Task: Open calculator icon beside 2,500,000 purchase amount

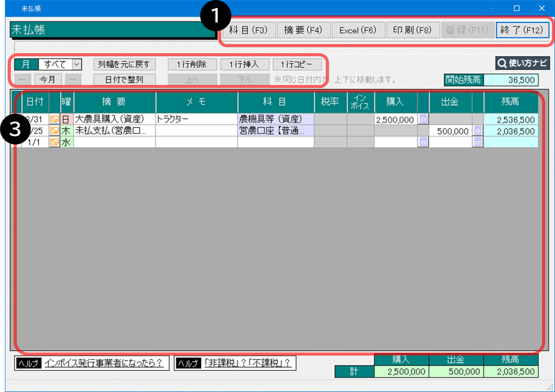Action: coord(423,119)
